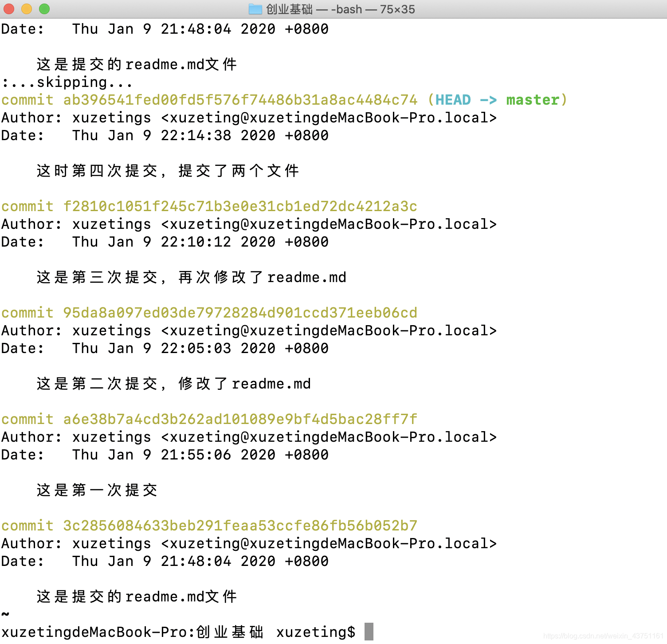Click date 'Thu Jan 9 22:14:38 2020 +0800'
The image size is (667, 644).
tap(200, 135)
